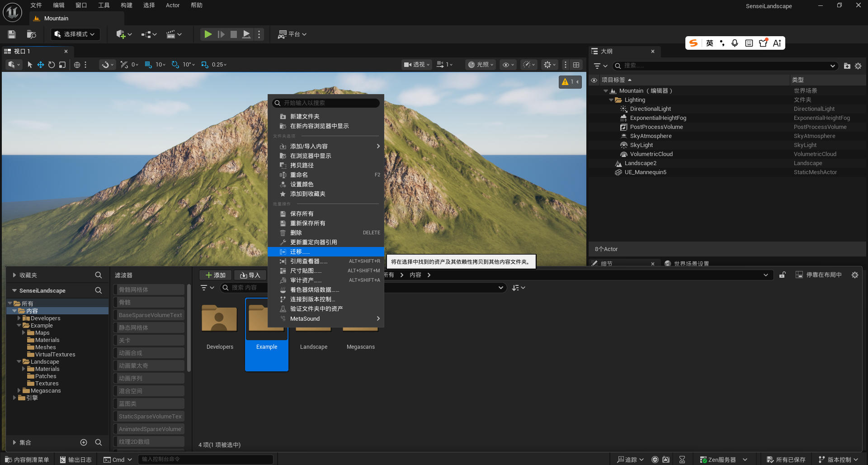The width and height of the screenshot is (868, 465).
Task: Click the 导入 button in content browser
Action: pos(250,275)
